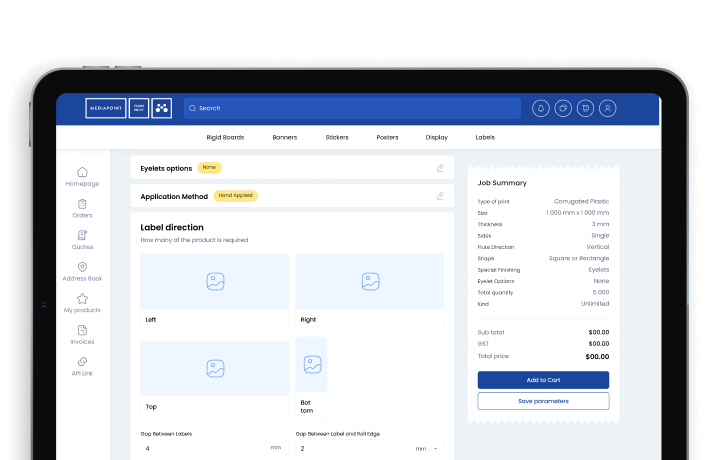Open the user profile icon
The width and height of the screenshot is (705, 460).
click(607, 108)
